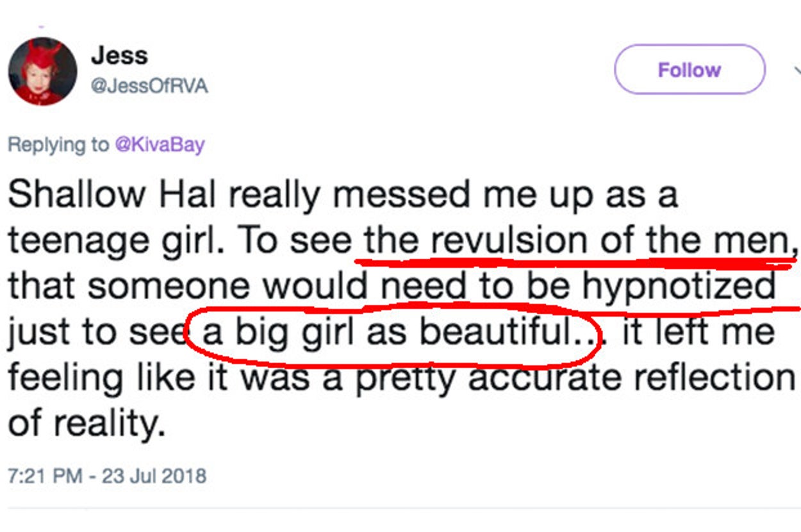The image size is (801, 532).
Task: Open the @KivaBay mention link
Action: coord(159,144)
